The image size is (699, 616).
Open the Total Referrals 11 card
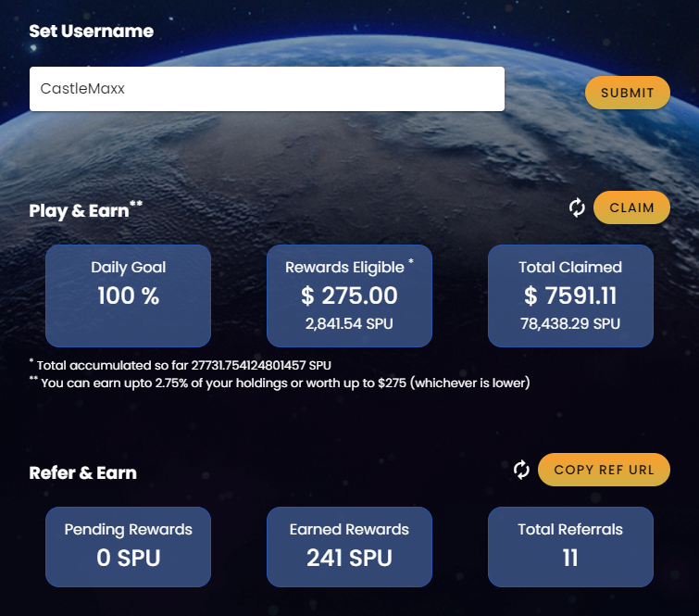tap(570, 547)
